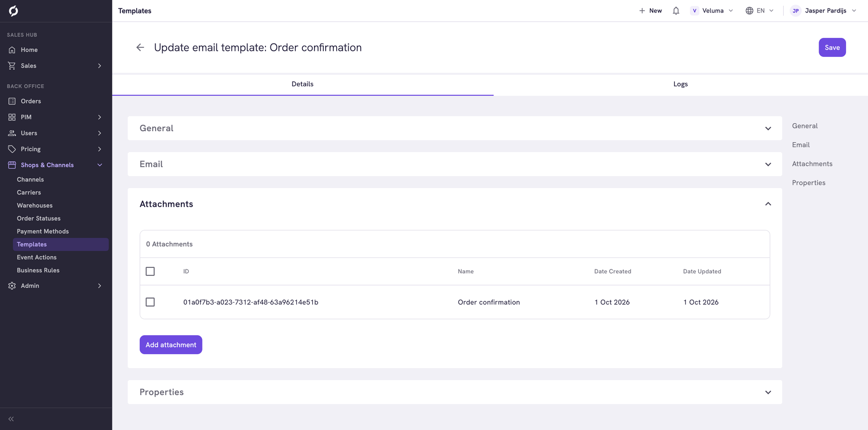Screen dimensions: 868x430
Task: Open the notifications bell
Action: (676, 10)
